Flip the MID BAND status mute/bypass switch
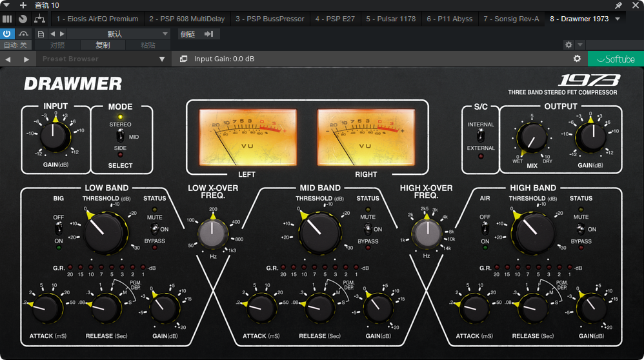 368,228
